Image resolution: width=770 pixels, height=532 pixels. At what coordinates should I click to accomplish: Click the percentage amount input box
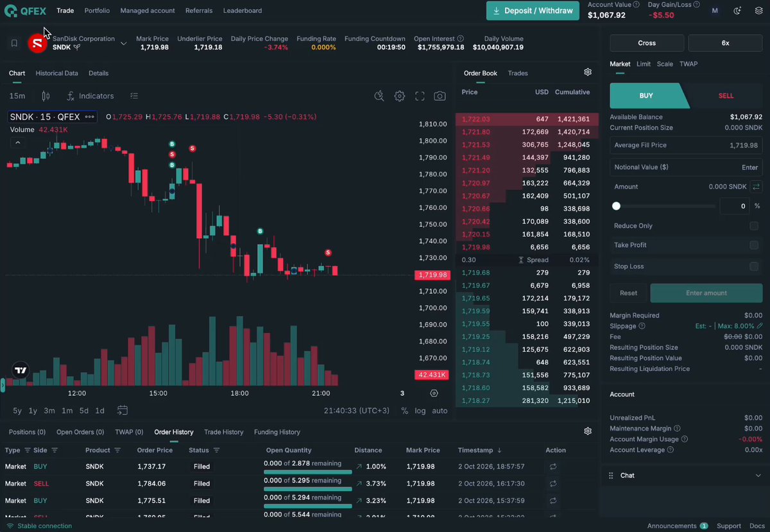734,206
